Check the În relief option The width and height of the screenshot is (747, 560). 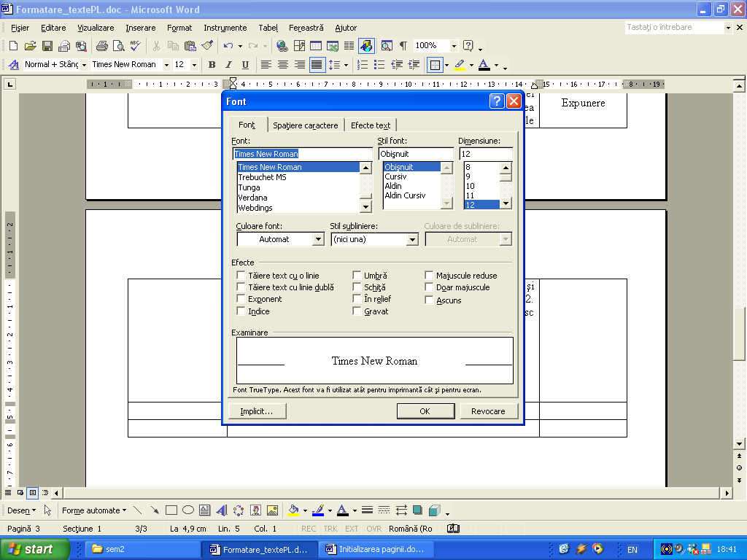pos(357,299)
